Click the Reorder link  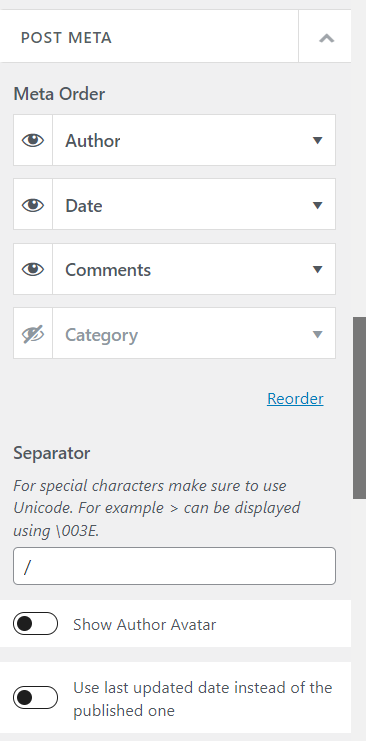pos(295,399)
